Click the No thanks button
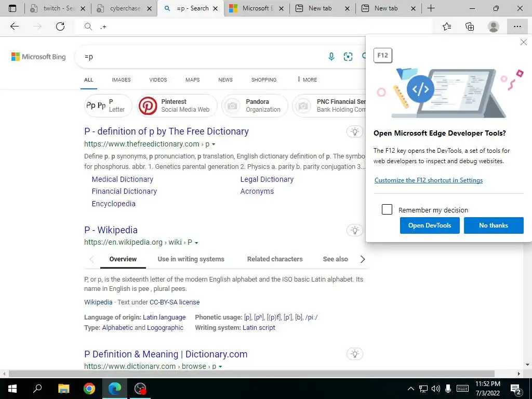Screen dimensions: 532x399 point(494,225)
